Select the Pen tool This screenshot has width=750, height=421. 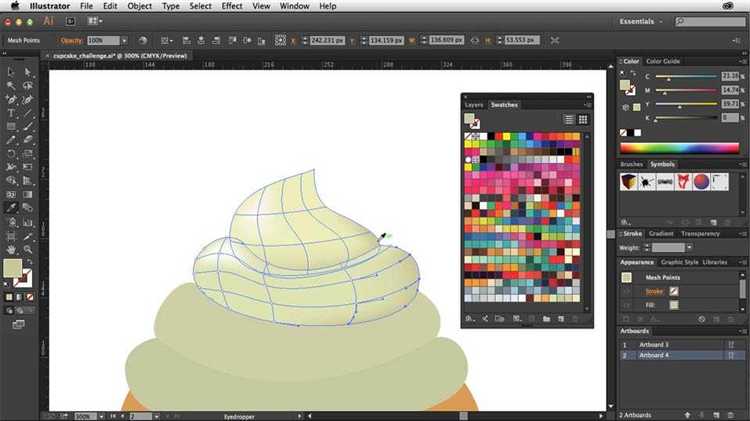[11, 100]
